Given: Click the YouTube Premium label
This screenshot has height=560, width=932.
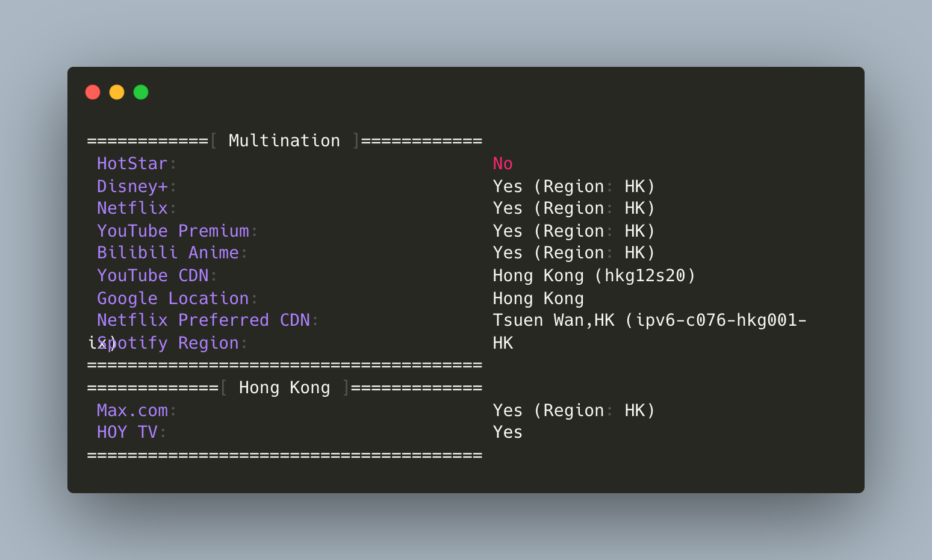Looking at the screenshot, I should click(173, 231).
